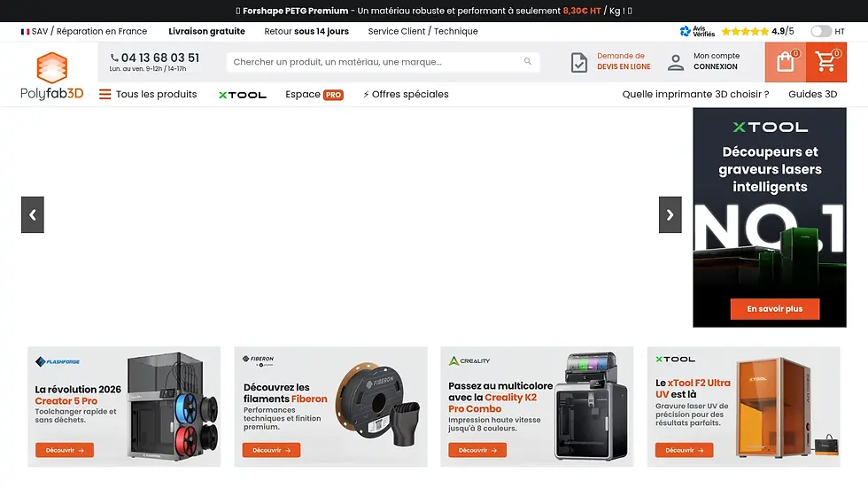Click Retour sous 14 jours link
This screenshot has width=868, height=488.
(x=306, y=32)
